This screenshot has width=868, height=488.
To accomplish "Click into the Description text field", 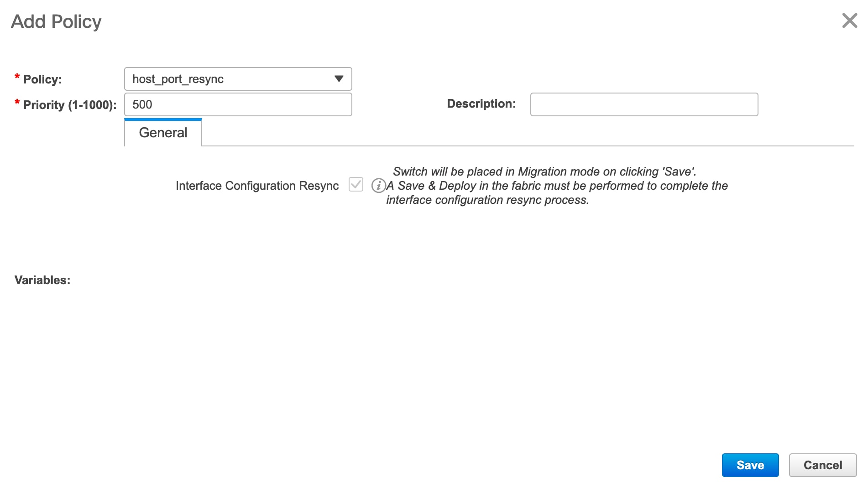I will click(x=644, y=104).
